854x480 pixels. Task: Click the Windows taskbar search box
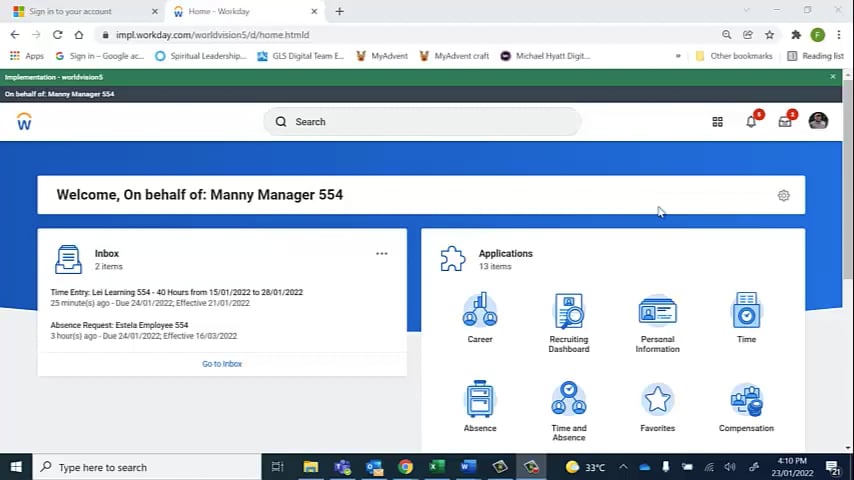147,467
